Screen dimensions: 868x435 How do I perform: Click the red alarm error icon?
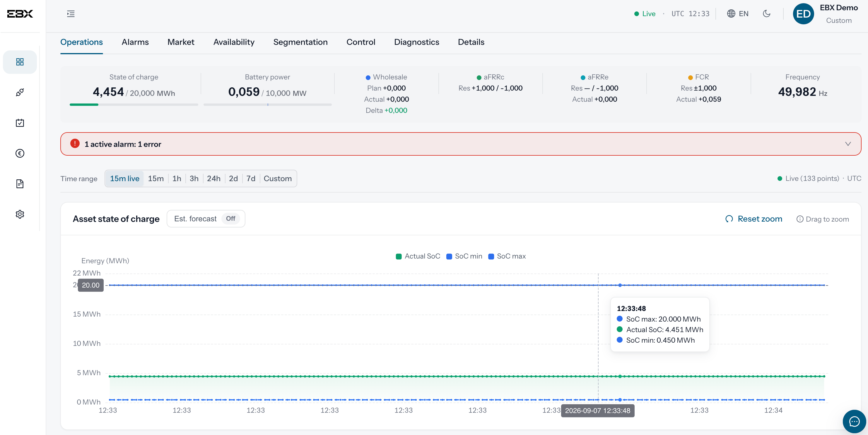[75, 144]
